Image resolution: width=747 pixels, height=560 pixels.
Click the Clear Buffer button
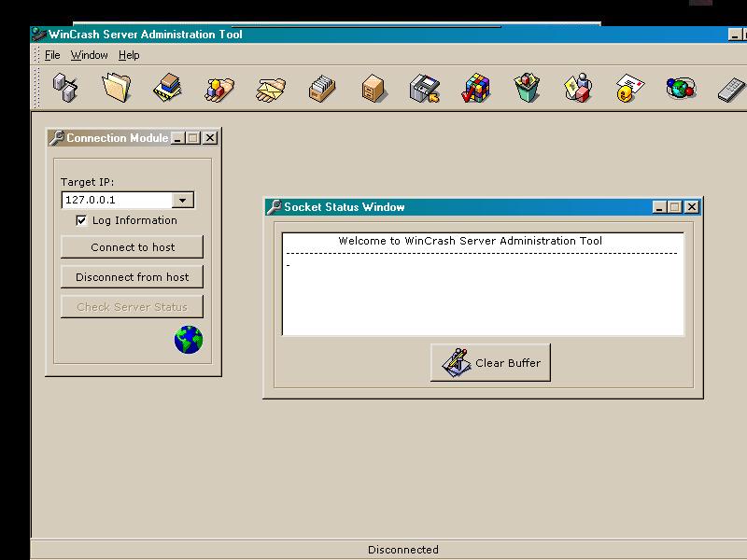(x=491, y=362)
